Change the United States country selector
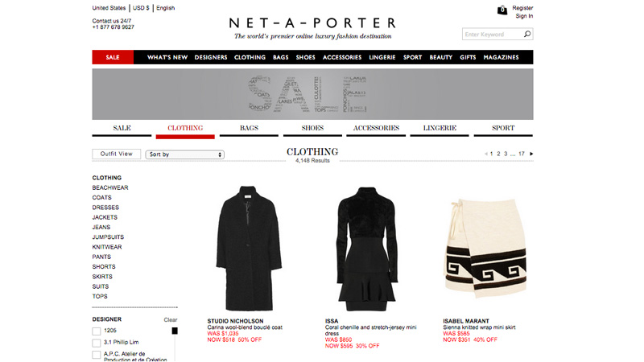The image size is (644, 362). (x=109, y=8)
